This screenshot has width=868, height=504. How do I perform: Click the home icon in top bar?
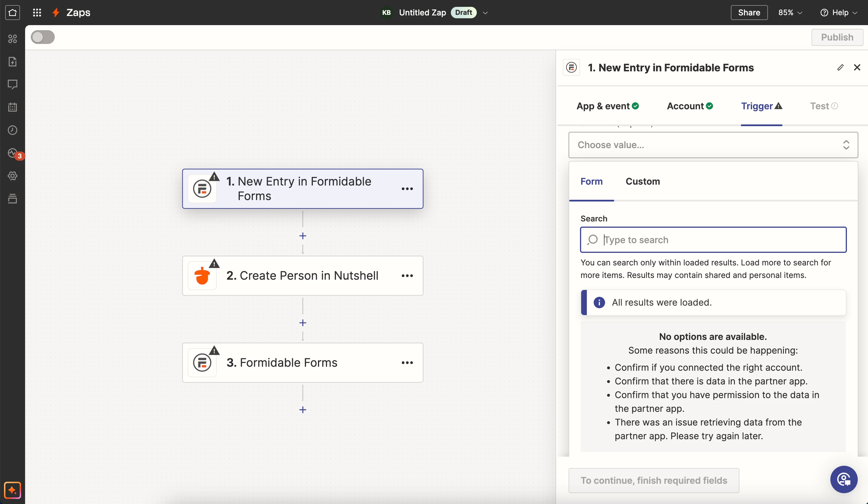pos(12,12)
